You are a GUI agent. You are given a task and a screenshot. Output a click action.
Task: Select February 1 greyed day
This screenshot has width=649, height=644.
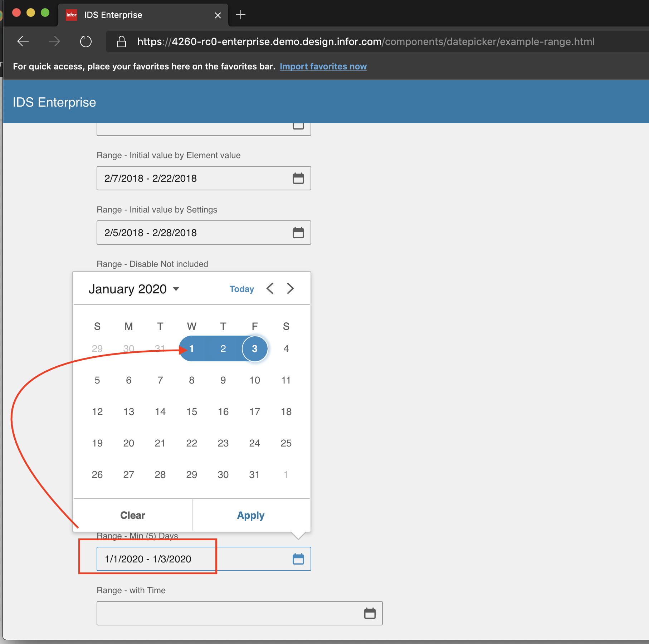pyautogui.click(x=286, y=474)
